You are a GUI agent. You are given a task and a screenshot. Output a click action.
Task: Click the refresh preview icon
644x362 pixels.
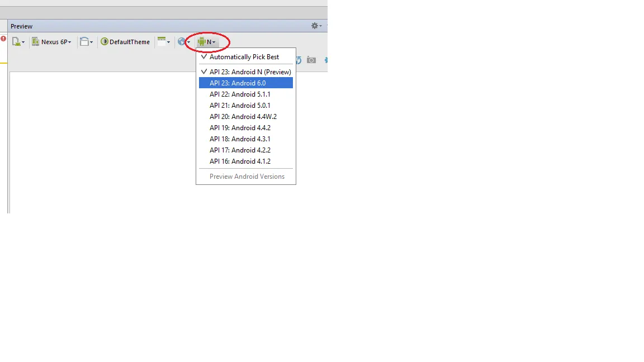299,60
